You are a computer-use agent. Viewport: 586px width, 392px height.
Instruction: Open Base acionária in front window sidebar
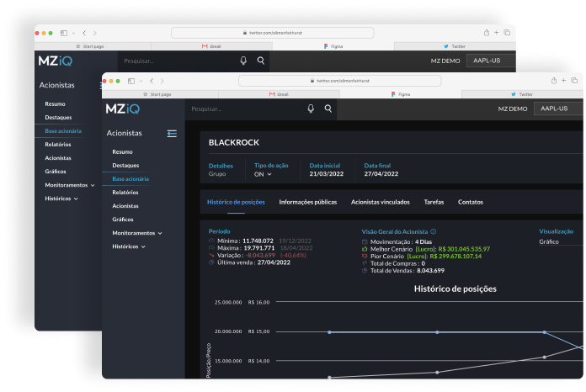click(x=131, y=179)
